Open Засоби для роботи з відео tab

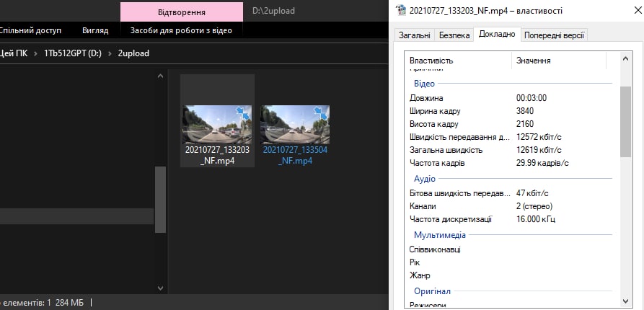pyautogui.click(x=181, y=30)
